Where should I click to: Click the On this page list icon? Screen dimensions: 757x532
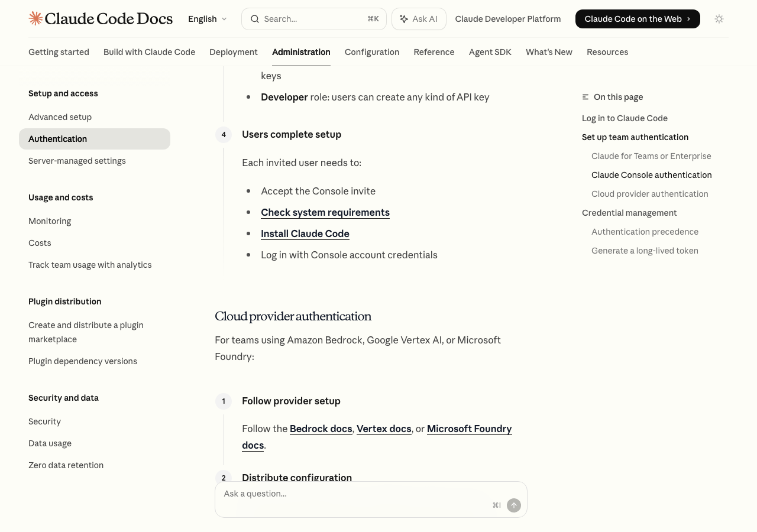[x=585, y=97]
